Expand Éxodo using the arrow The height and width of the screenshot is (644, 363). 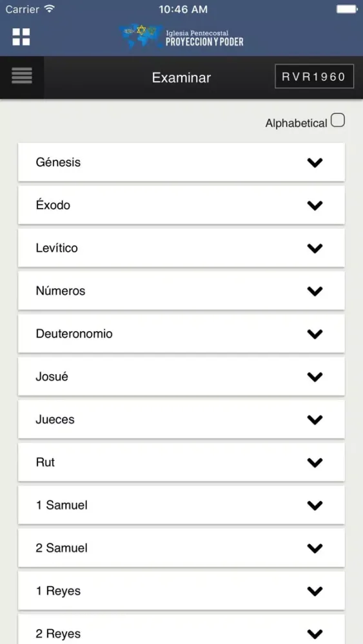tap(315, 205)
